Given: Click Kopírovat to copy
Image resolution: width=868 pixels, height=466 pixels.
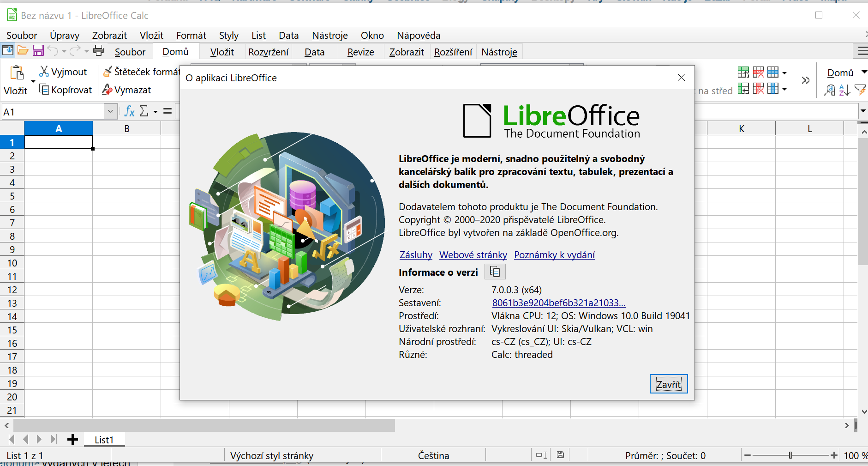Looking at the screenshot, I should point(66,90).
